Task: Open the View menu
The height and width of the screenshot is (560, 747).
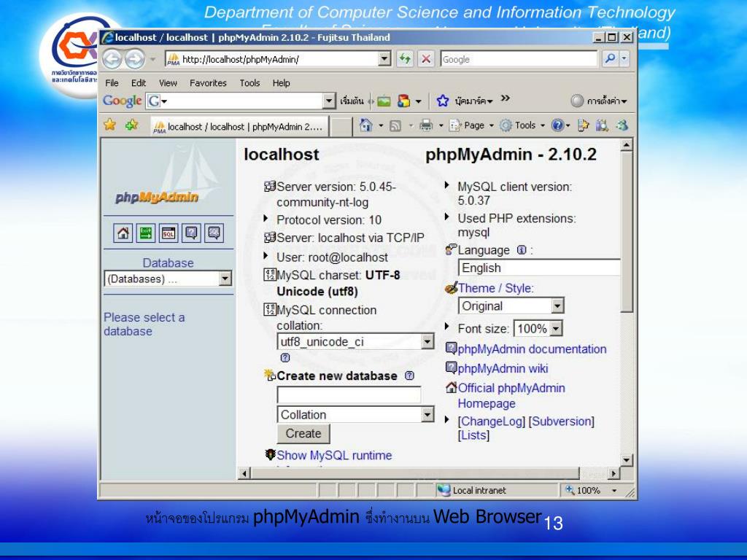Action: tap(169, 83)
